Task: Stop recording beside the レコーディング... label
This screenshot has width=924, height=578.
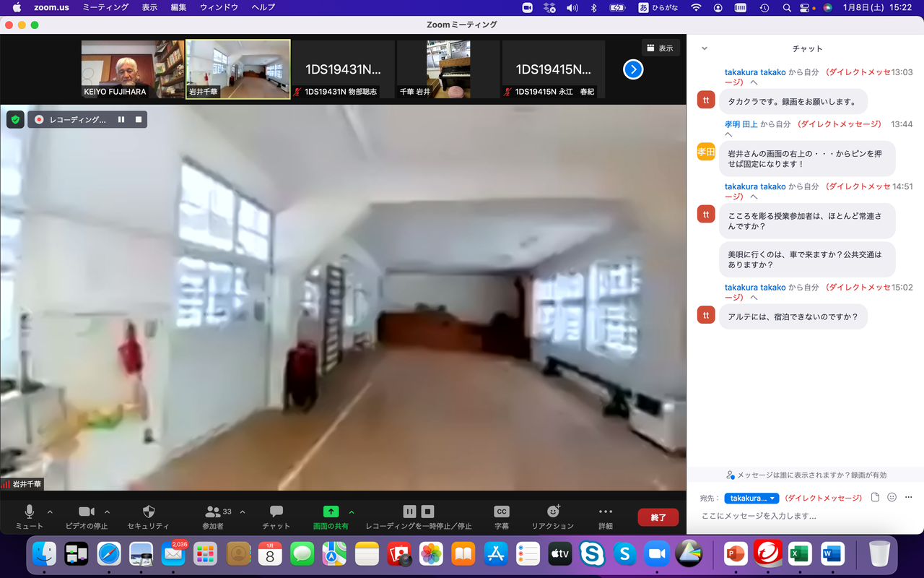Action: [x=139, y=119]
